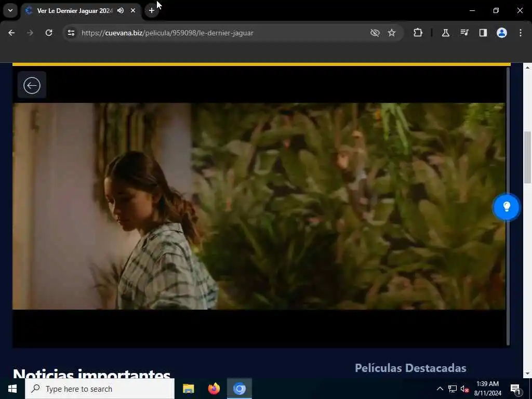The height and width of the screenshot is (399, 532).
Task: Click the browser forward arrow
Action: [30, 33]
